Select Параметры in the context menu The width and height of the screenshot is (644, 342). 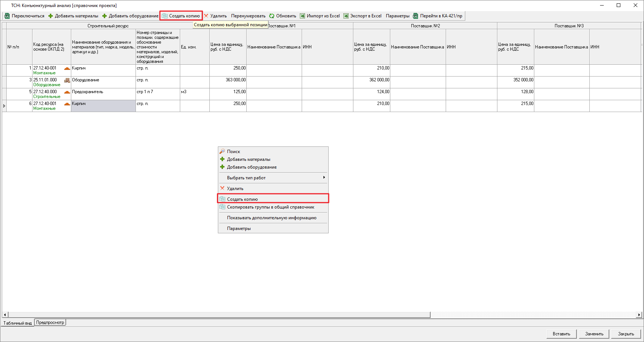[x=273, y=228]
